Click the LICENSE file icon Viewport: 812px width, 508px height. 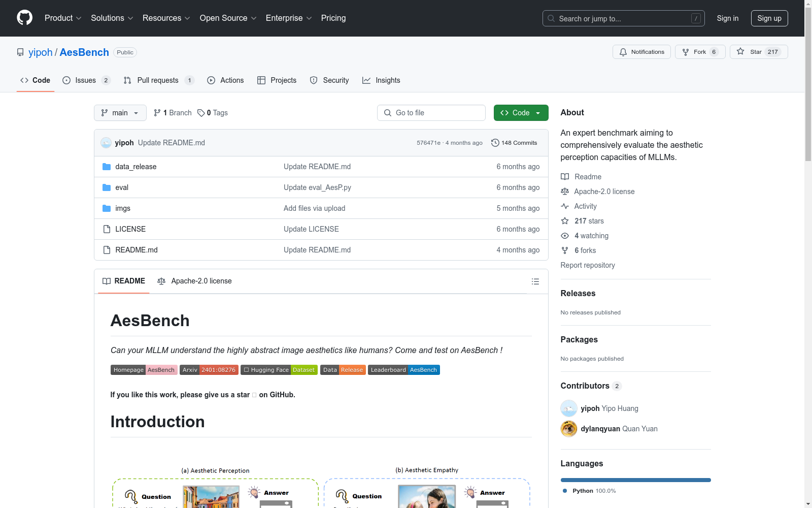(x=107, y=229)
